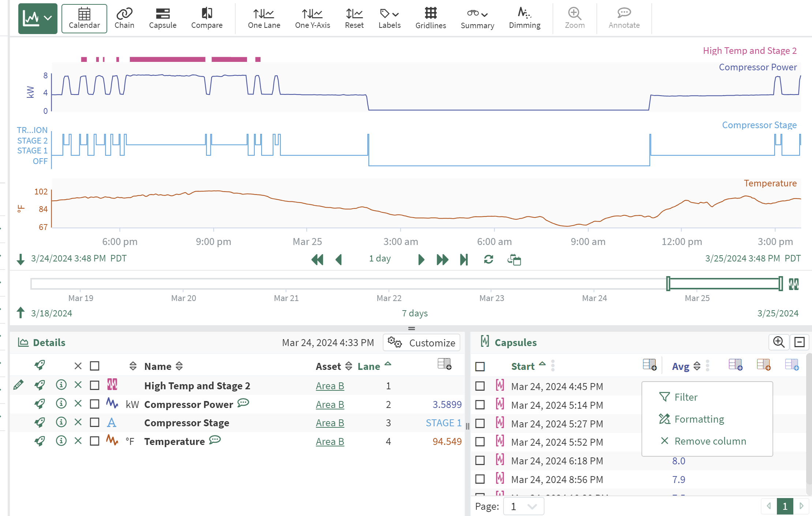Click the One Lane toolbar icon
Viewport: 812px width, 516px height.
pyautogui.click(x=264, y=18)
